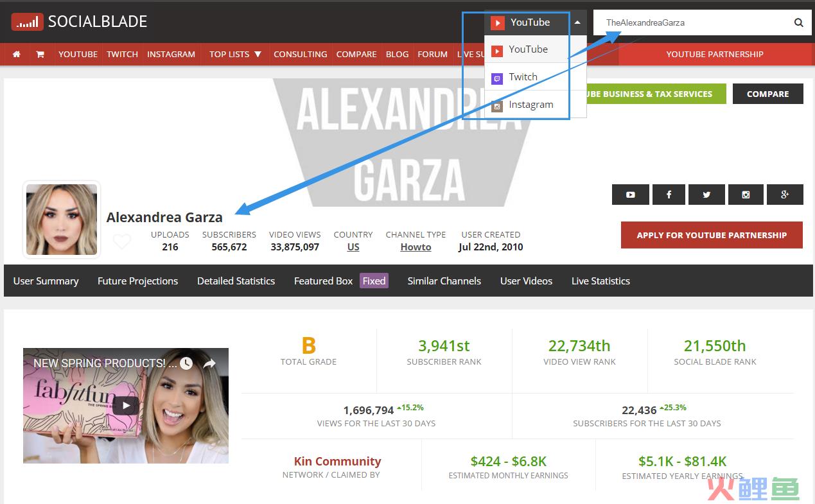Viewport: 815px width, 504px height.
Task: Click estimated monthly earnings $424 - $6.8K
Action: 508,461
